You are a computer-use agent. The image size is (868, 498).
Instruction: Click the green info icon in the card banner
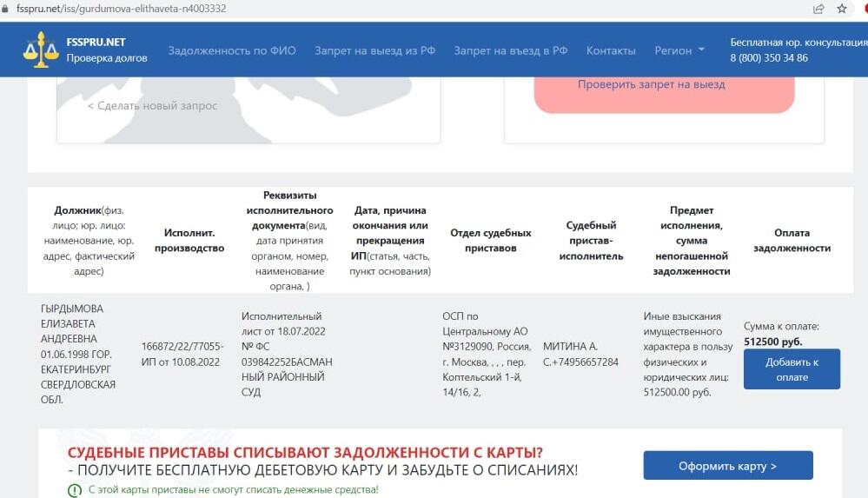pos(75,490)
